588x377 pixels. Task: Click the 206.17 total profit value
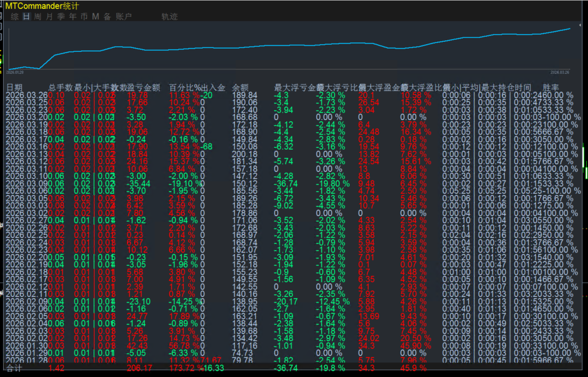pyautogui.click(x=140, y=368)
